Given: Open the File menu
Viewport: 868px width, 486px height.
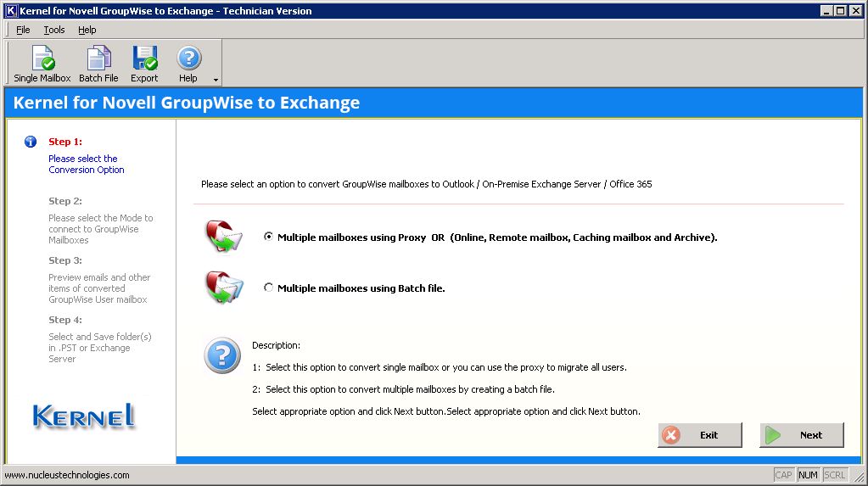Looking at the screenshot, I should [x=23, y=30].
